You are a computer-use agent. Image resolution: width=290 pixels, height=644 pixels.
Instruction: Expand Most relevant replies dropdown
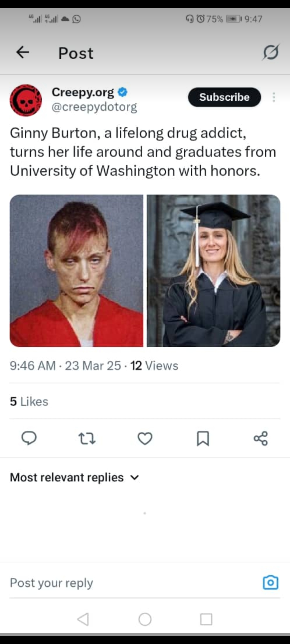click(74, 477)
